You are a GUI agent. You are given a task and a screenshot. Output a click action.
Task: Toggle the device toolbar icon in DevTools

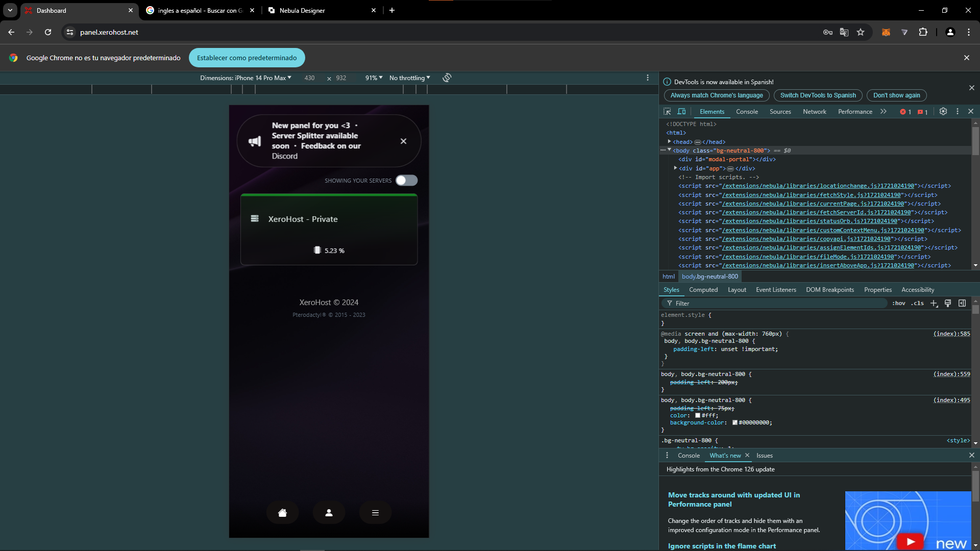[681, 111]
